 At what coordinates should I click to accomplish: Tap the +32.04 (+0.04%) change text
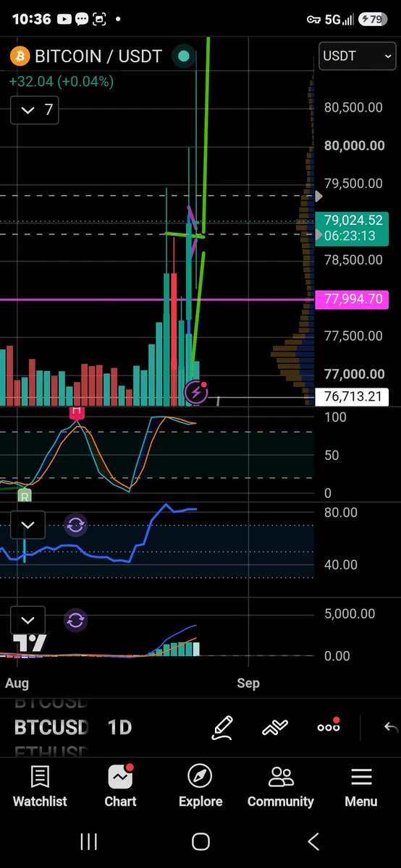tap(62, 82)
